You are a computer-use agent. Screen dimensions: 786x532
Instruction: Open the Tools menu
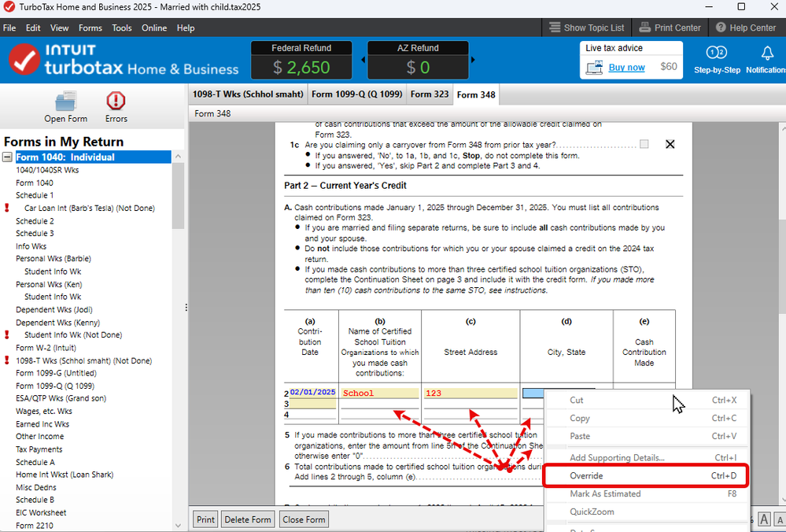point(122,28)
